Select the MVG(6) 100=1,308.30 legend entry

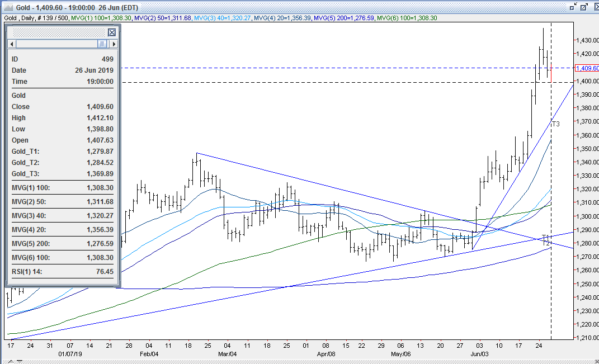coord(407,18)
